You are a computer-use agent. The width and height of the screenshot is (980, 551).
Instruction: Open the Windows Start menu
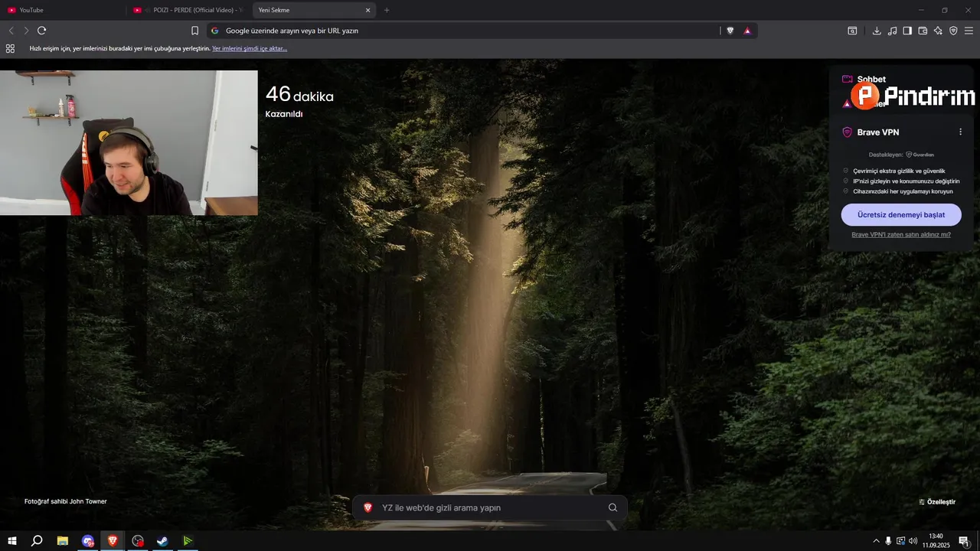point(12,541)
